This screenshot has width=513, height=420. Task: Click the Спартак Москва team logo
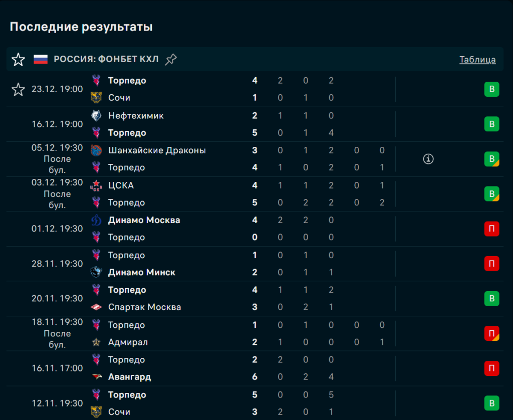(x=96, y=307)
